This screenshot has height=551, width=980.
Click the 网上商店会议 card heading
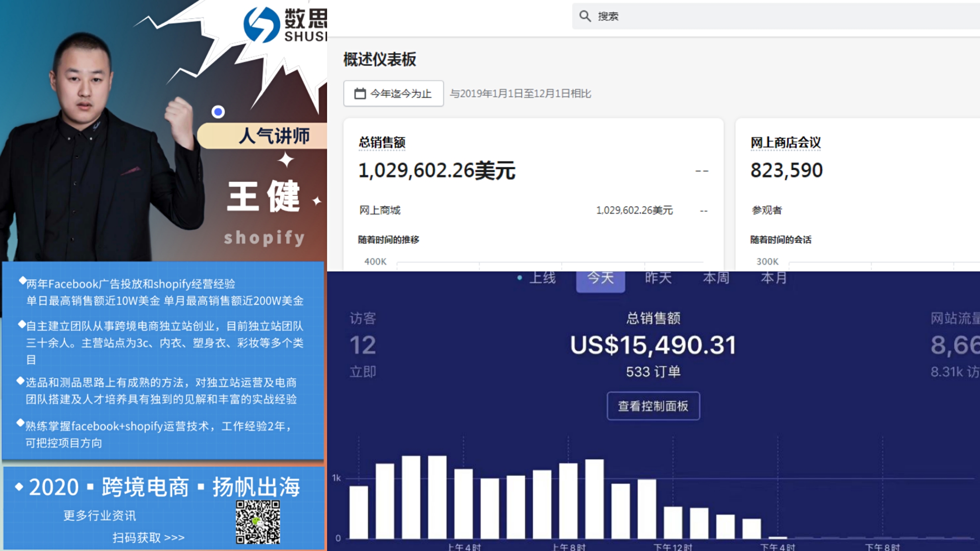(x=785, y=142)
